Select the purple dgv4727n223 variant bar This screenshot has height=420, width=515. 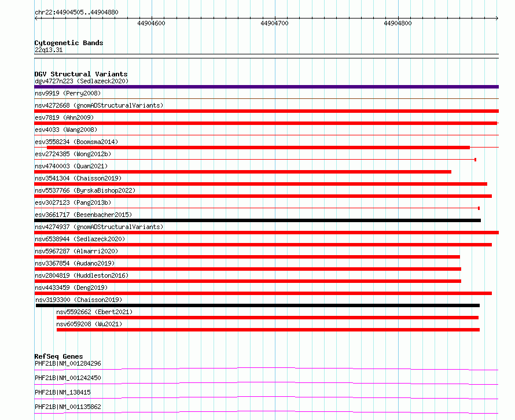point(266,87)
